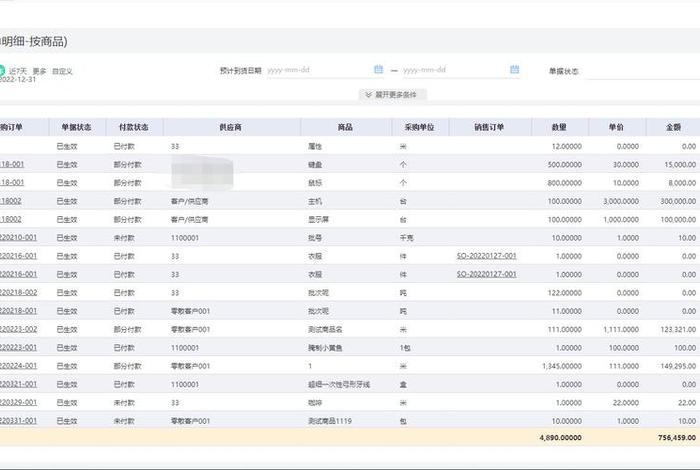Sort by the 销售订单 column header
This screenshot has height=470, width=700.
click(489, 127)
